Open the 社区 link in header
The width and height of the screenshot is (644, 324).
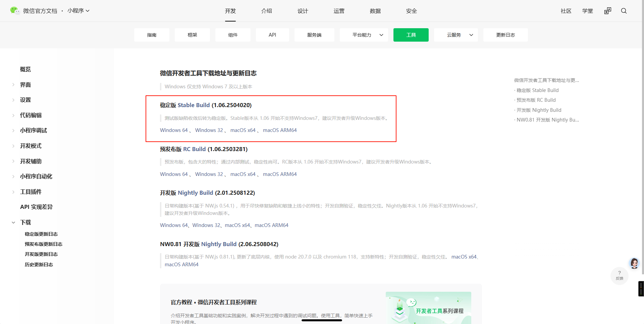[x=566, y=11]
